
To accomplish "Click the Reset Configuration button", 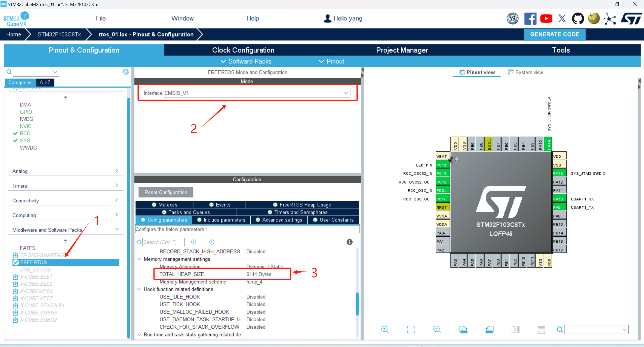I will 166,192.
